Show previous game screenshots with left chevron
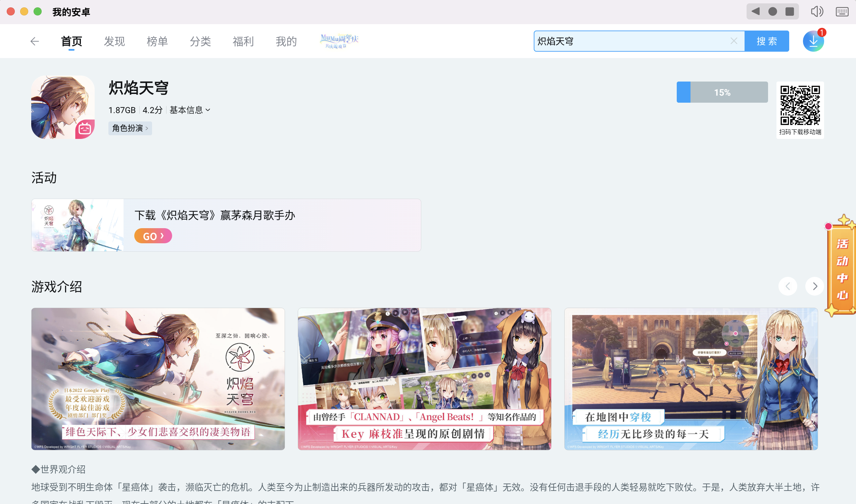The height and width of the screenshot is (504, 856). pyautogui.click(x=788, y=286)
